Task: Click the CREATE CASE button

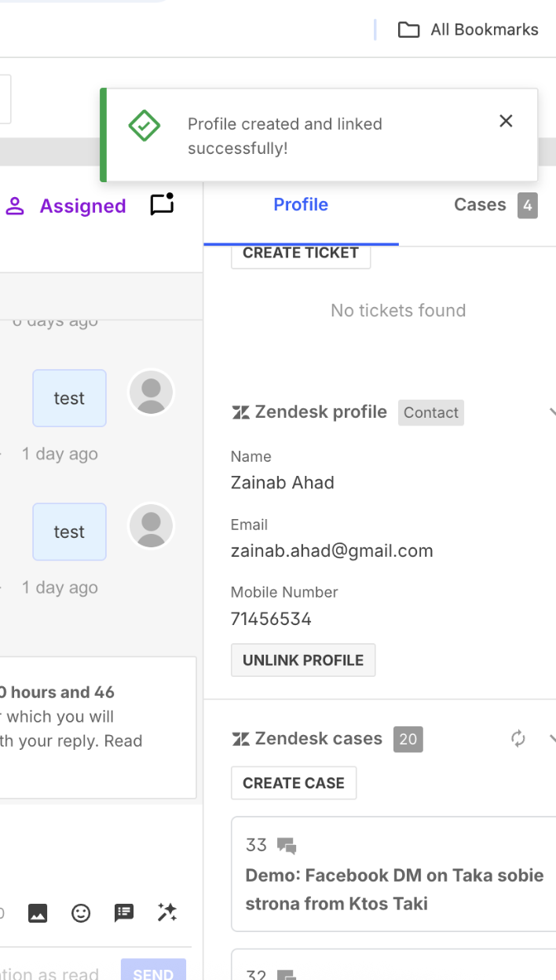Action: pos(294,783)
